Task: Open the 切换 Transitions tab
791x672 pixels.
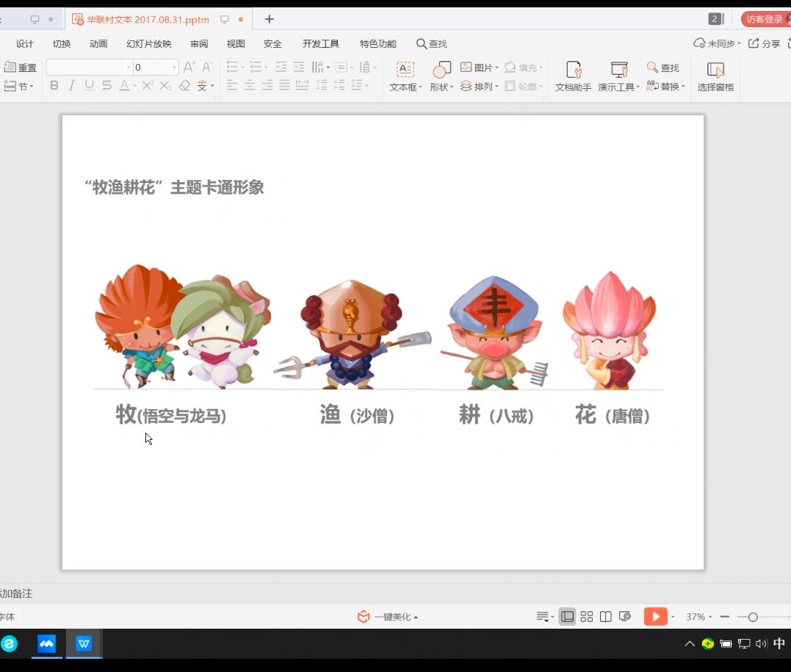Action: click(62, 44)
